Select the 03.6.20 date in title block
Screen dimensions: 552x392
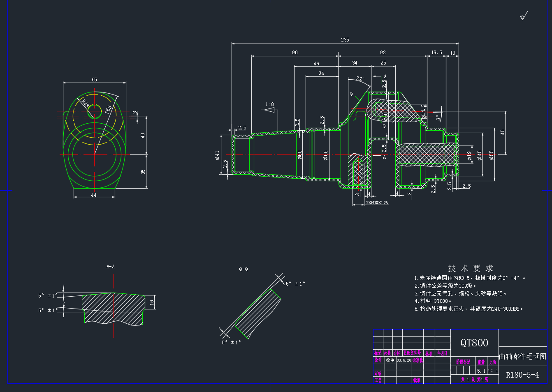click(x=404, y=360)
